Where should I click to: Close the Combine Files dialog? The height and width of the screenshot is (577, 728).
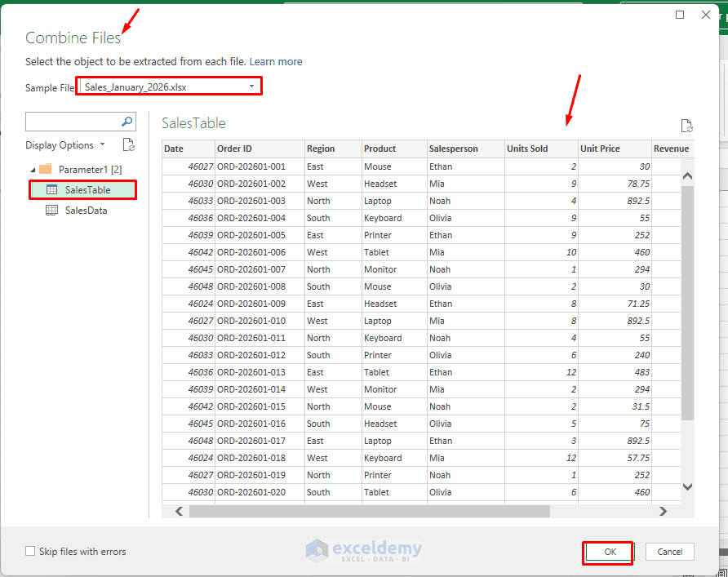pyautogui.click(x=706, y=15)
